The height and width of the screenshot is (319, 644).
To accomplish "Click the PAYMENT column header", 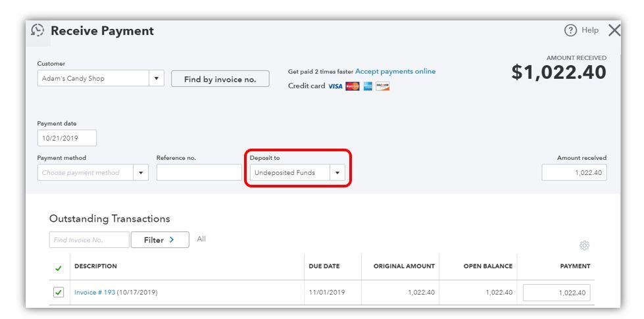I will 575,266.
